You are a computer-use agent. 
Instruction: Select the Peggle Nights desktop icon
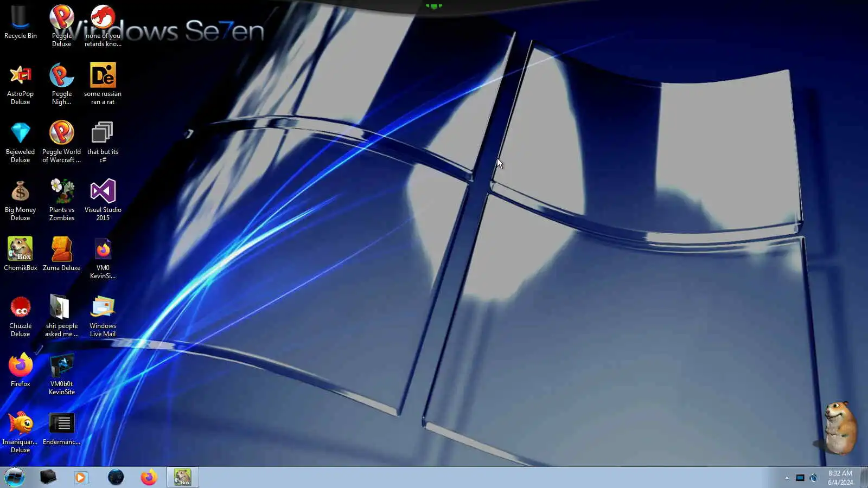(61, 84)
